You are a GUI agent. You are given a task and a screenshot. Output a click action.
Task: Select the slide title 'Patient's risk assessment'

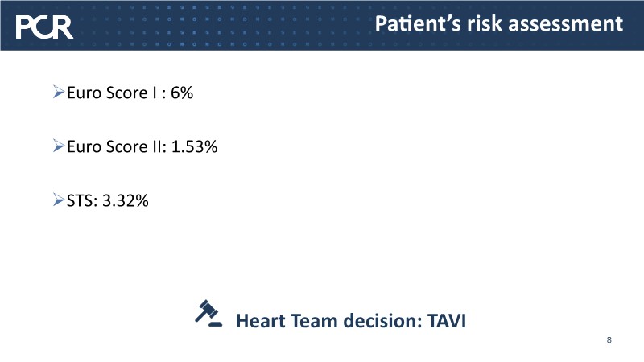pos(499,24)
